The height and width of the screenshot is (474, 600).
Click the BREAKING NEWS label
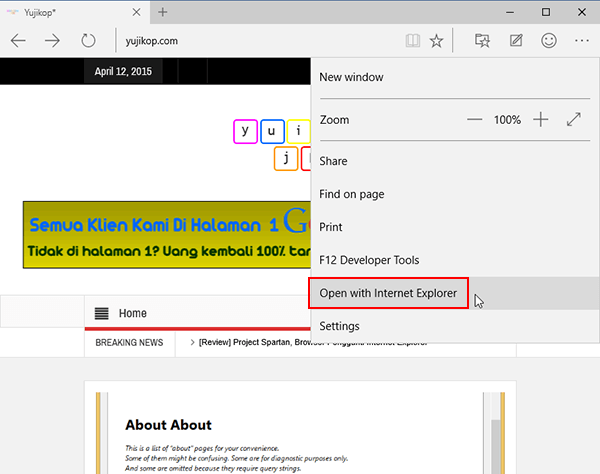tap(129, 342)
